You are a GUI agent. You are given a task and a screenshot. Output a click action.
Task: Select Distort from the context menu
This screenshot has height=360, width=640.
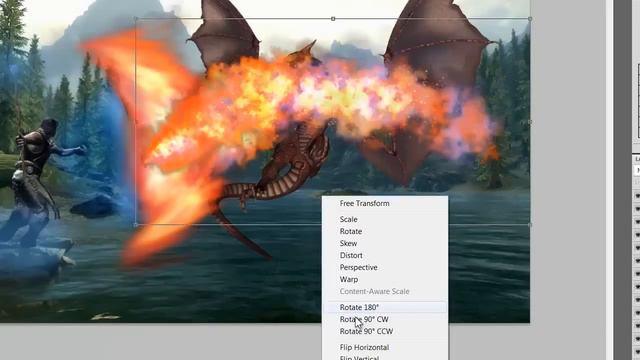click(351, 256)
